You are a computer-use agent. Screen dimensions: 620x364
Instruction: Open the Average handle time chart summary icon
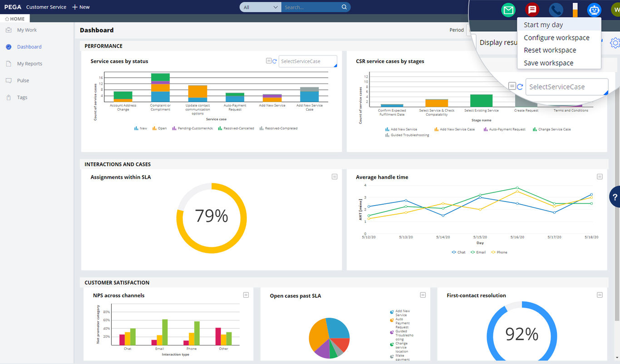point(600,177)
